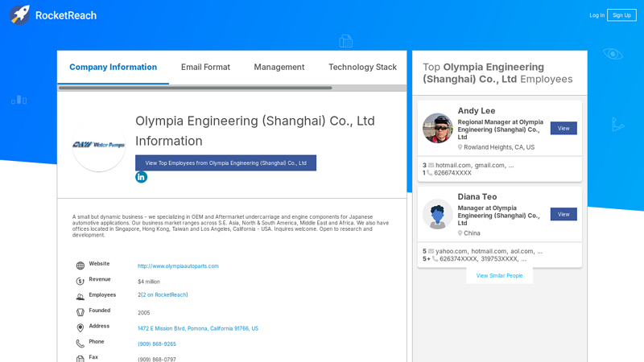The height and width of the screenshot is (362, 644).
Task: Click View button for Diana Teo
Action: coord(563,214)
